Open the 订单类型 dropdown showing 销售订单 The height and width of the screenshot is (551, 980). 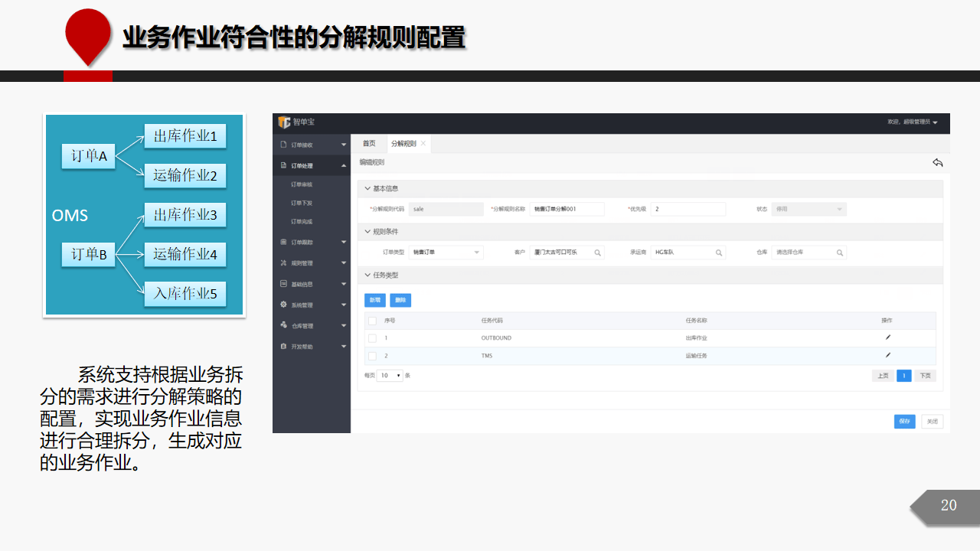446,252
